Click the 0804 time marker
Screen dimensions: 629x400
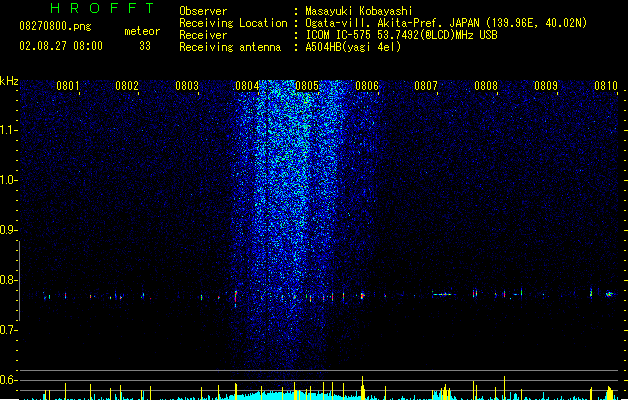247,86
